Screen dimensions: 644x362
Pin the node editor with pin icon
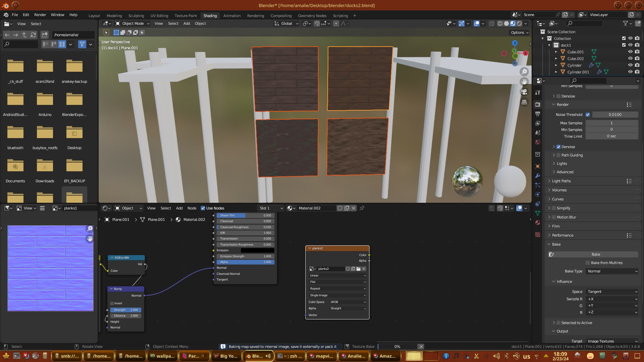coord(362,208)
